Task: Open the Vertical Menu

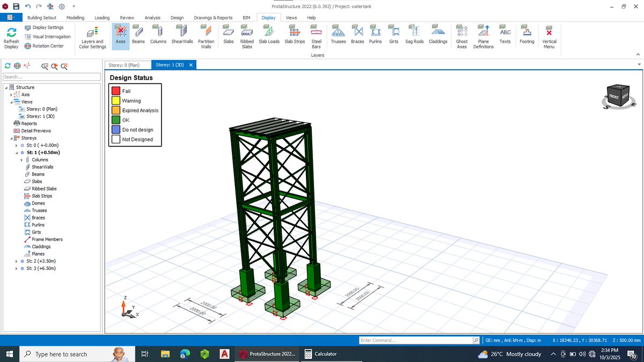Action: (x=549, y=37)
